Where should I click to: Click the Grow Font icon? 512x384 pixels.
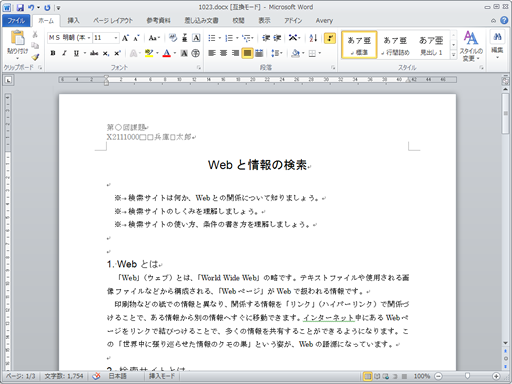(125, 38)
